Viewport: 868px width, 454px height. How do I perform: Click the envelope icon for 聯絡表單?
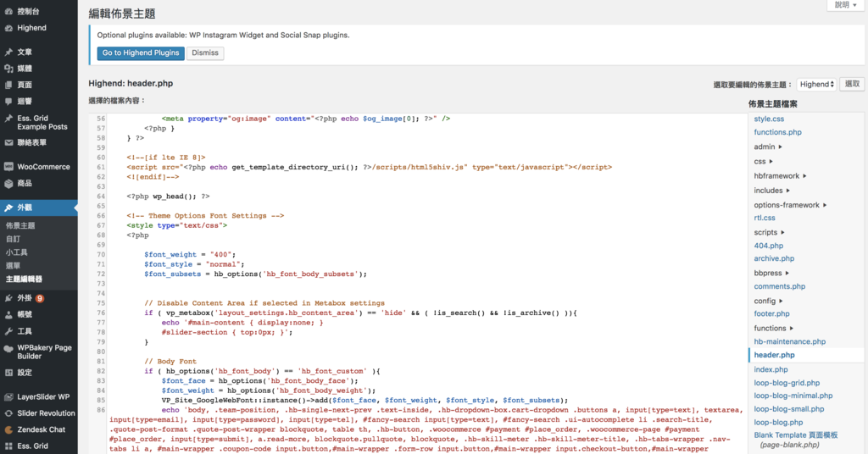point(8,142)
